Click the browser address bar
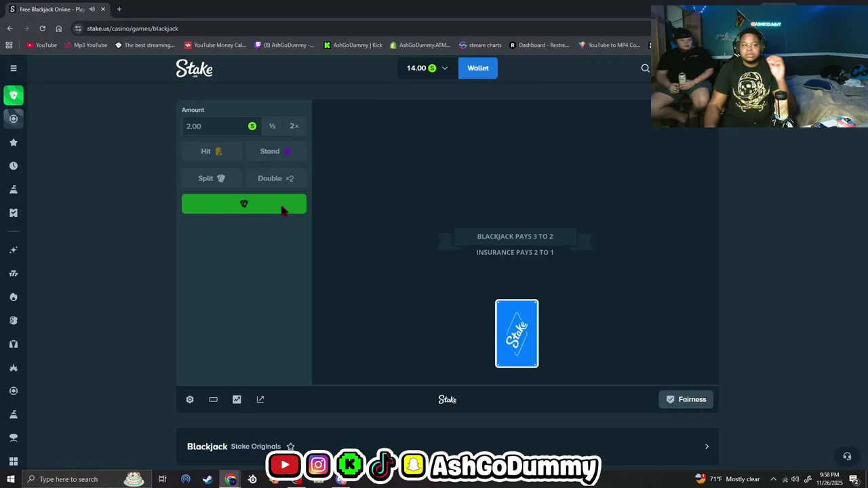 (359, 28)
